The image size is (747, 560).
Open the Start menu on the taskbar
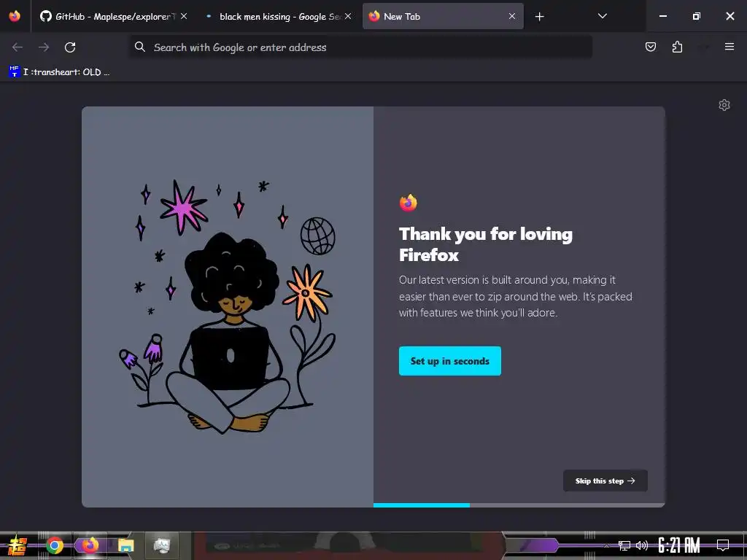pos(17,545)
